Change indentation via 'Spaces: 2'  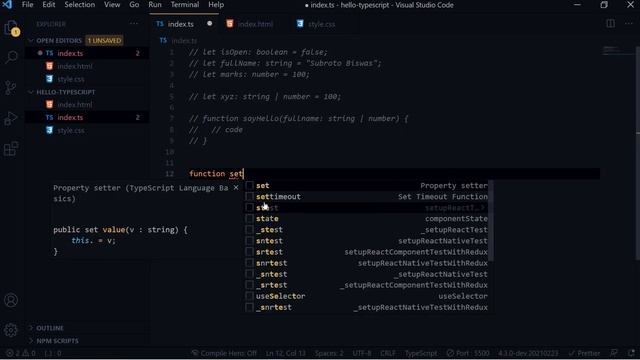[x=329, y=353]
